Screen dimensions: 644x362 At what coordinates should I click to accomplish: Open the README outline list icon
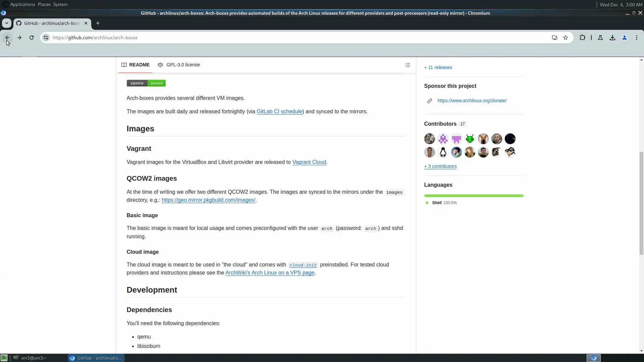407,65
